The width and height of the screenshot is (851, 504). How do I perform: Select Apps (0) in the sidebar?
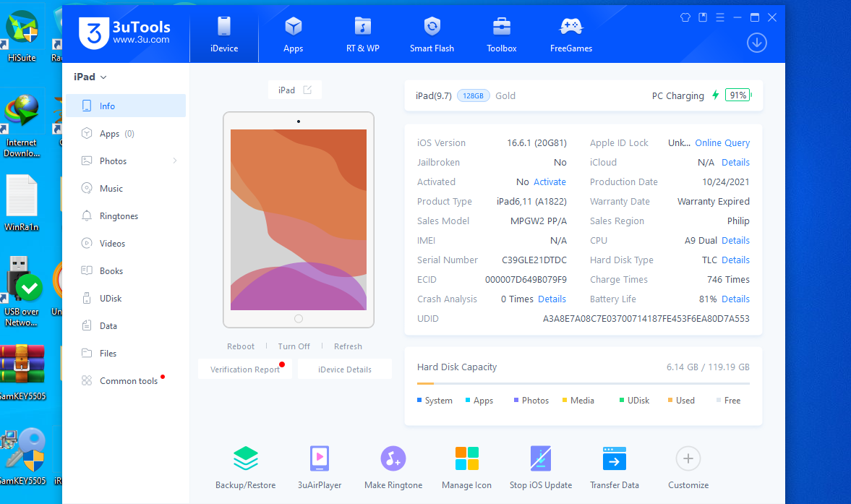pos(126,134)
